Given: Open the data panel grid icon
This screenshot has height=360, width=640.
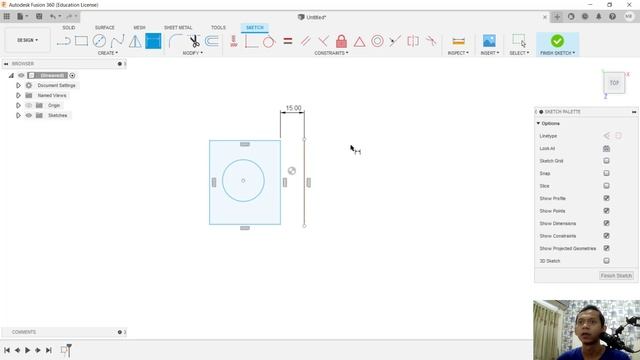Looking at the screenshot, I should [7, 17].
